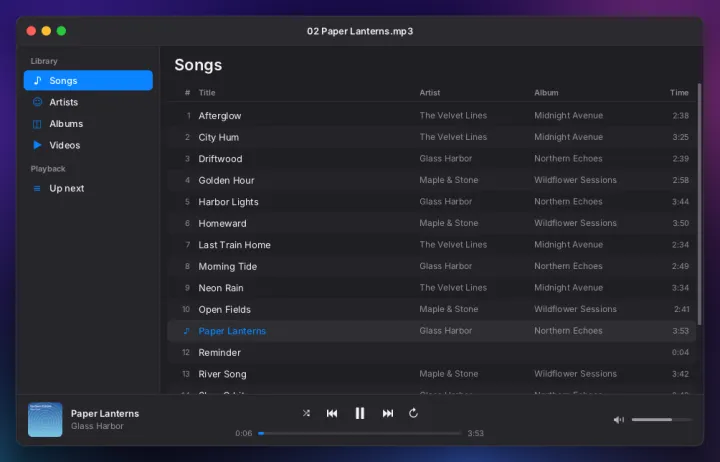Click the music note icon beside Songs
Viewport: 720px width, 462px height.
[38, 80]
